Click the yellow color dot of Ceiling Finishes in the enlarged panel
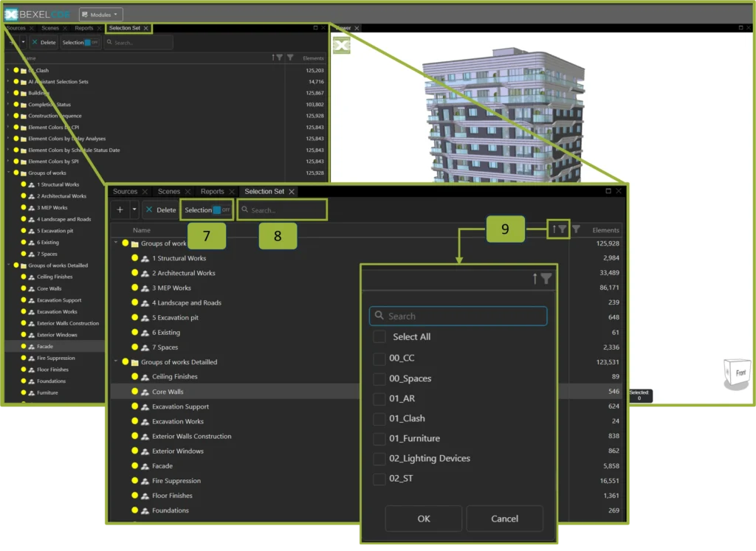This screenshot has width=756, height=551. click(x=134, y=377)
